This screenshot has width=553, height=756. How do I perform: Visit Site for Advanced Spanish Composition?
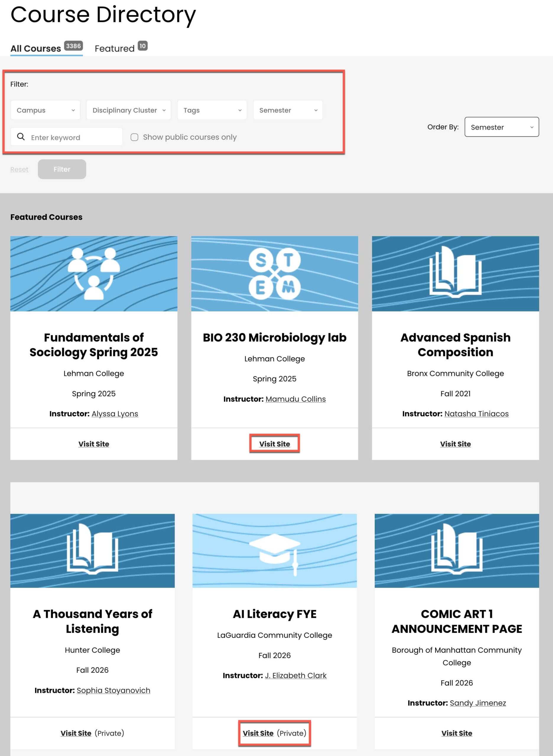455,444
